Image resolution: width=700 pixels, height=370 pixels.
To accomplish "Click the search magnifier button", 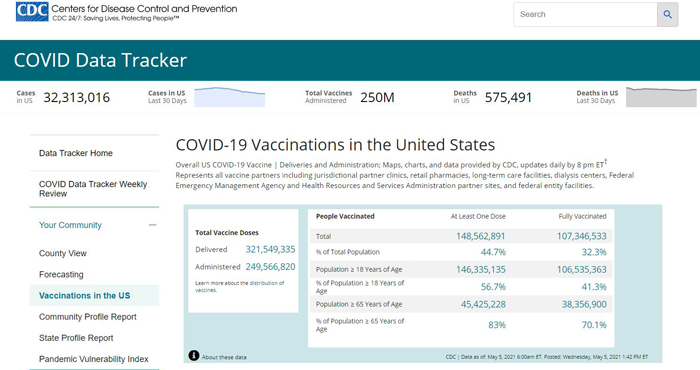I will point(667,14).
